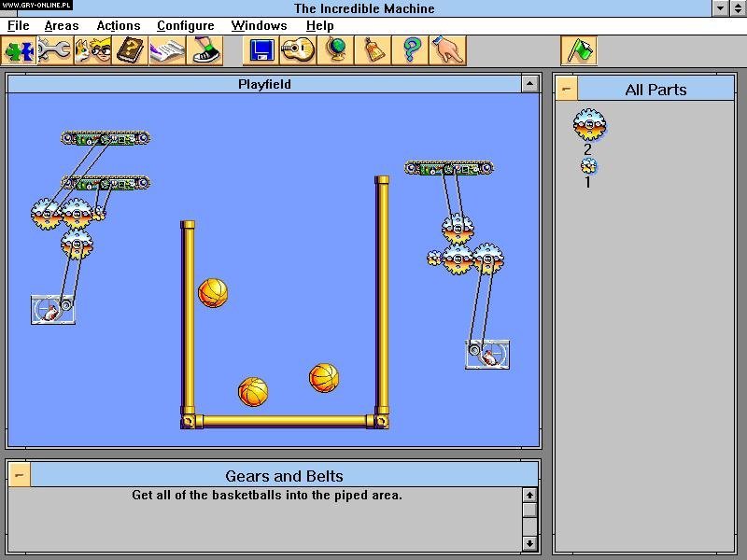Click the puzzle piece icon in the toolbar
The image size is (747, 560).
coord(19,51)
